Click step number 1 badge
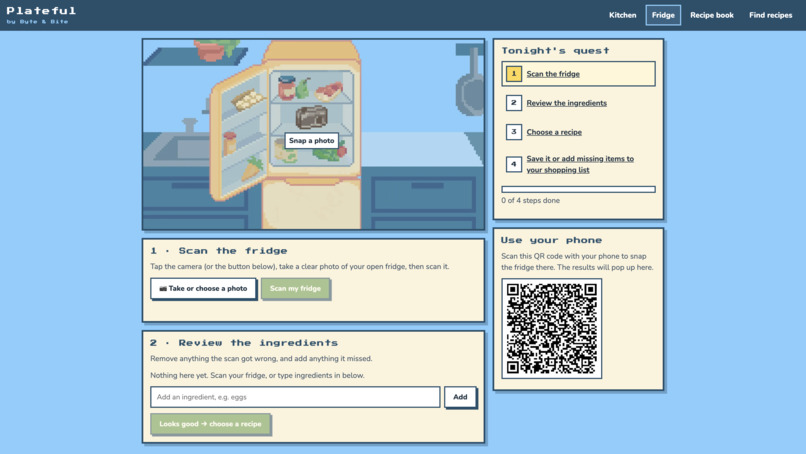The width and height of the screenshot is (806, 454). [x=514, y=74]
